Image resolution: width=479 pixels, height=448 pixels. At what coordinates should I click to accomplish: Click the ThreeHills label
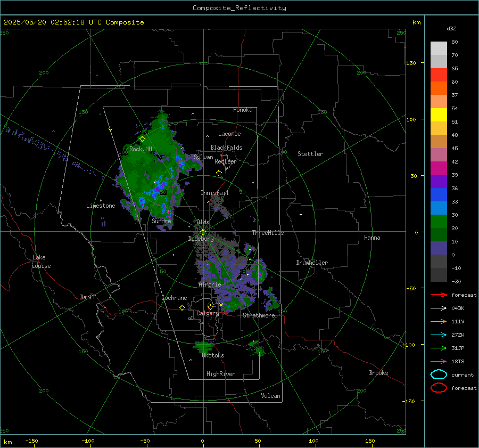click(x=268, y=233)
